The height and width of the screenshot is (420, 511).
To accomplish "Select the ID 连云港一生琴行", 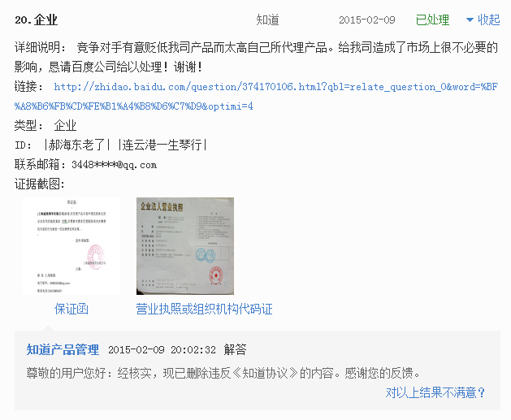I will click(162, 145).
